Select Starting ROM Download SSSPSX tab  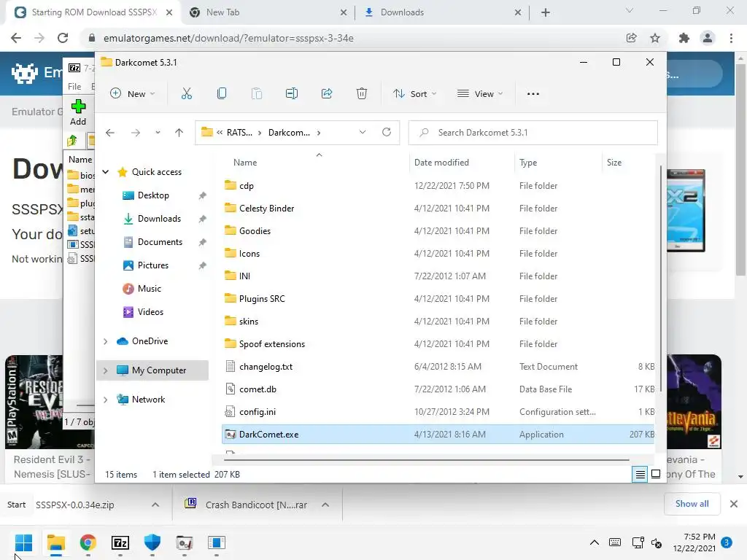93,12
